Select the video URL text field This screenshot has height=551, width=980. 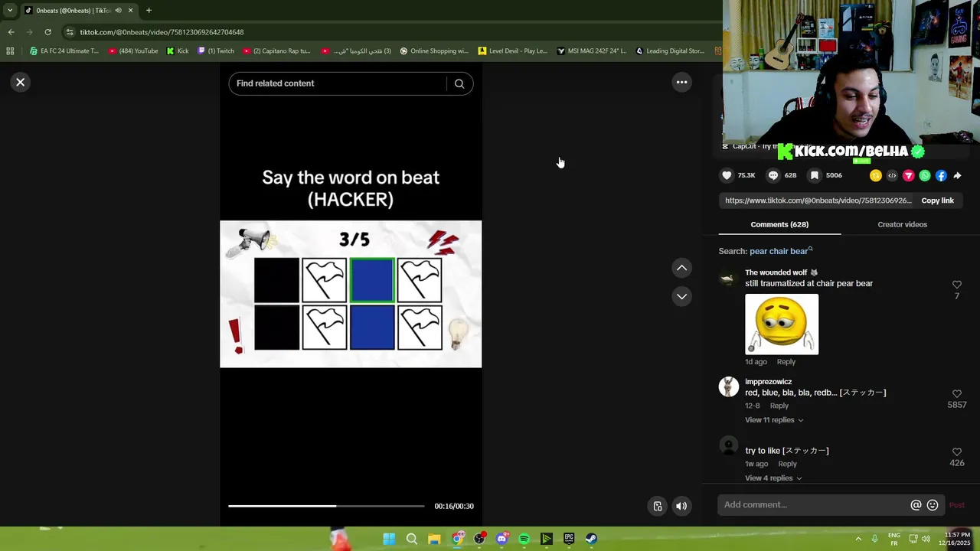point(818,201)
